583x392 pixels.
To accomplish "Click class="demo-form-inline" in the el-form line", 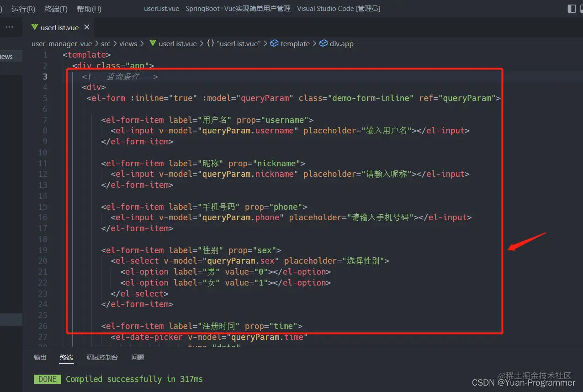I will pyautogui.click(x=356, y=98).
